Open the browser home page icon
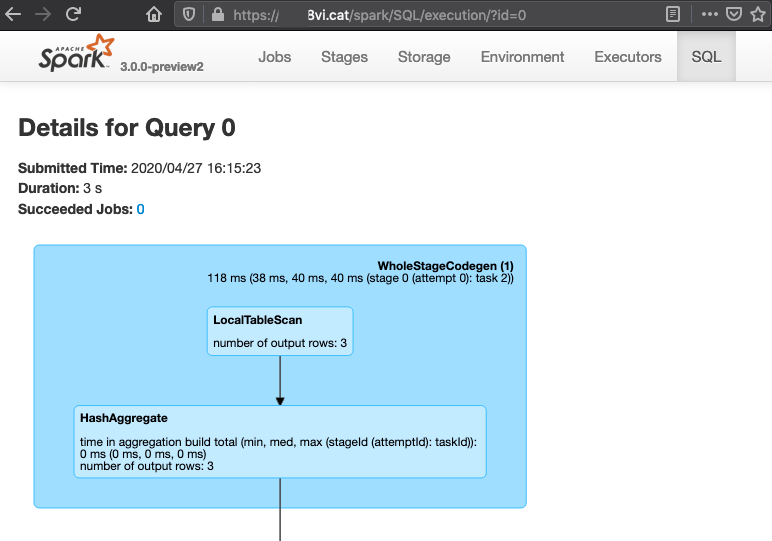 tap(154, 14)
